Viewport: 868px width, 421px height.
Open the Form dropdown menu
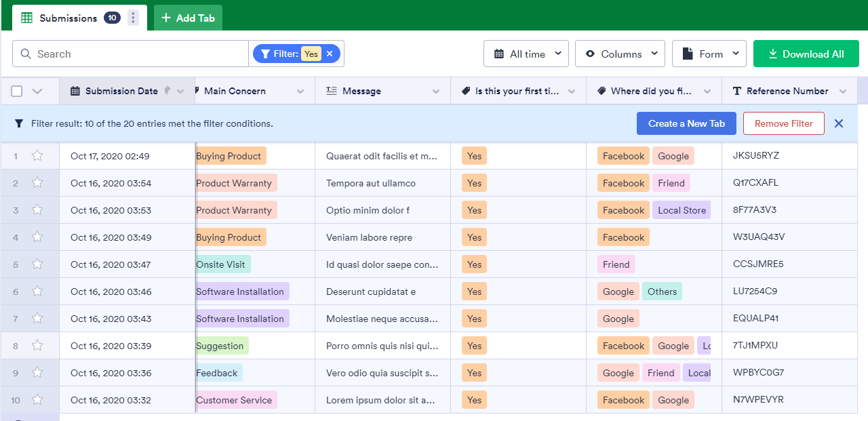(709, 54)
